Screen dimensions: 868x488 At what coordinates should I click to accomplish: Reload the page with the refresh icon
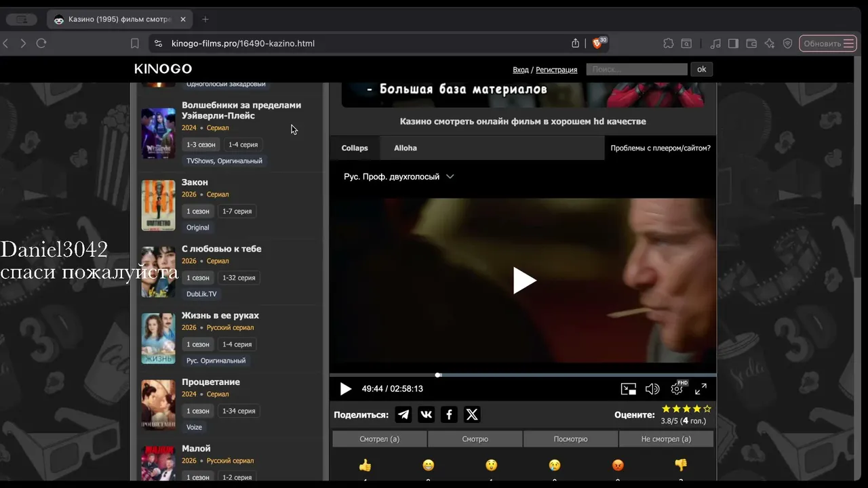pyautogui.click(x=41, y=43)
